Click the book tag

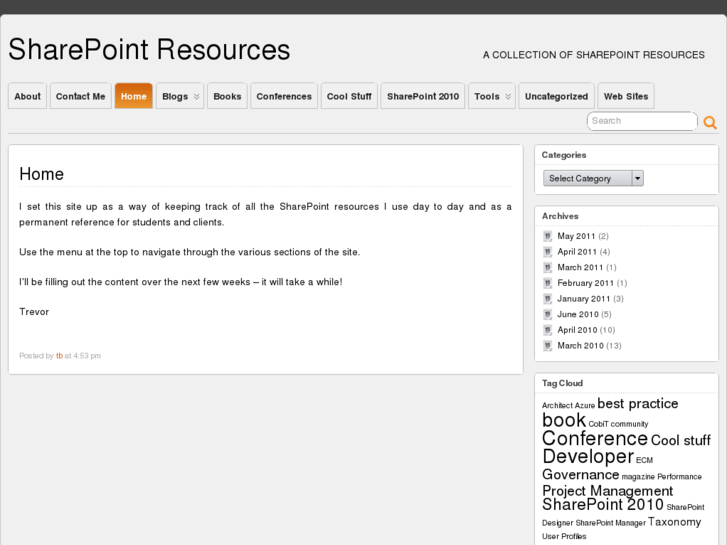(x=564, y=420)
